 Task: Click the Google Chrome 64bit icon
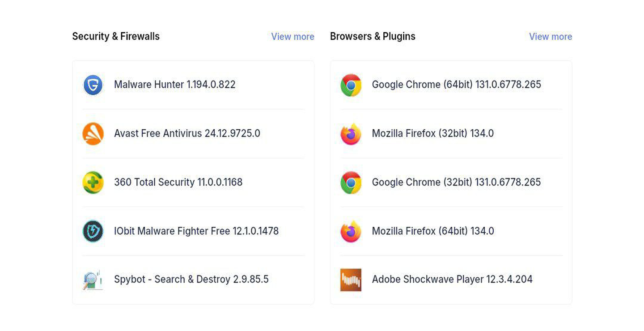(x=351, y=85)
